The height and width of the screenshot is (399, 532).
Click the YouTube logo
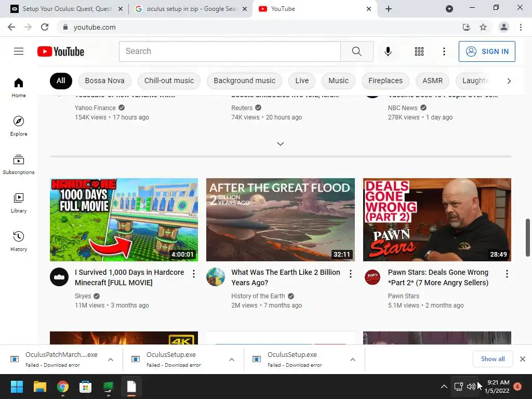point(61,51)
